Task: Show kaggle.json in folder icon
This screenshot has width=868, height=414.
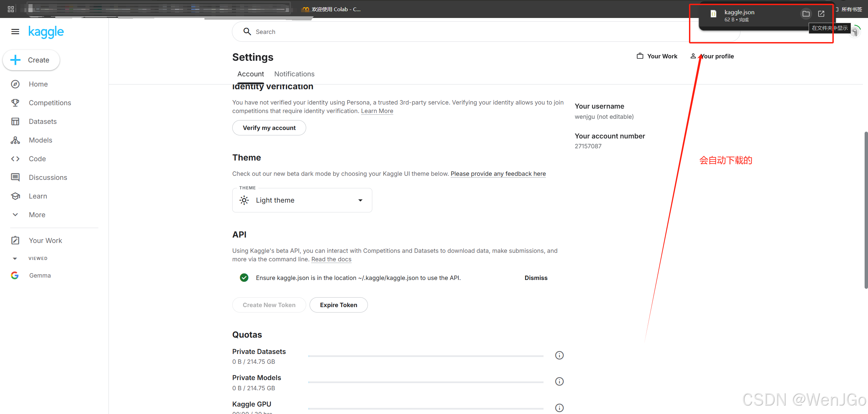Action: (806, 14)
